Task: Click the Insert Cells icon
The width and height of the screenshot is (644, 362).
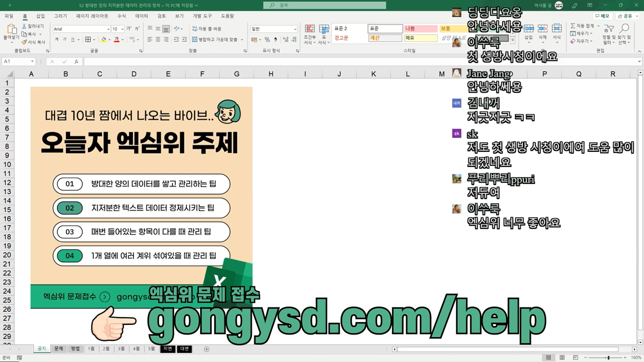Action: click(x=528, y=28)
